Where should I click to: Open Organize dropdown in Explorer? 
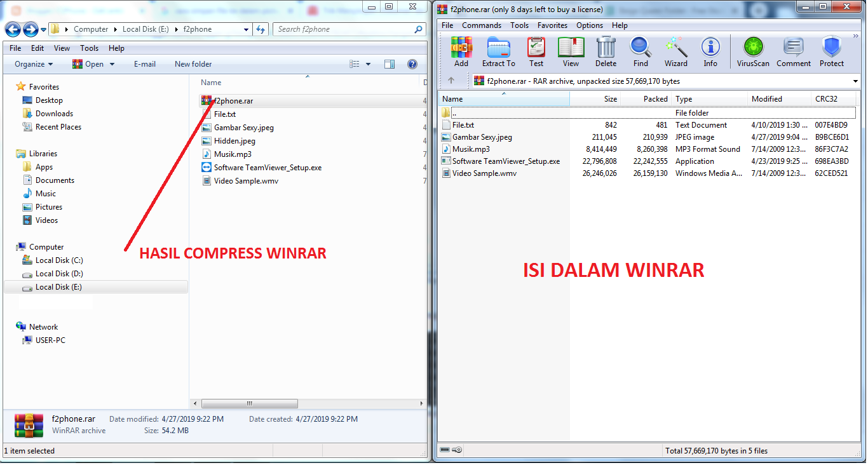34,64
